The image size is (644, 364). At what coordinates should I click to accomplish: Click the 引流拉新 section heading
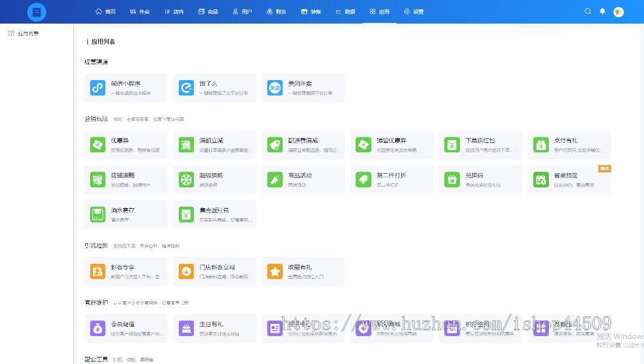97,246
